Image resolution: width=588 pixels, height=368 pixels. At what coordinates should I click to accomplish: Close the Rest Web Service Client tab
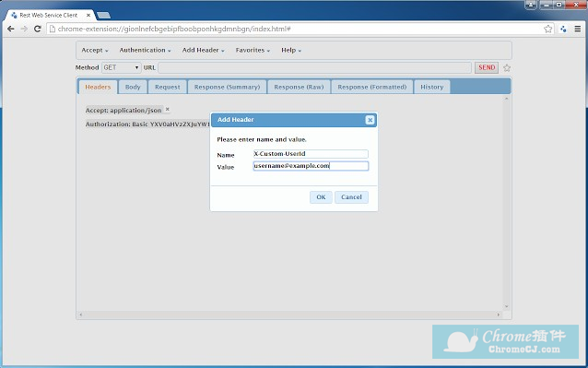pos(88,15)
